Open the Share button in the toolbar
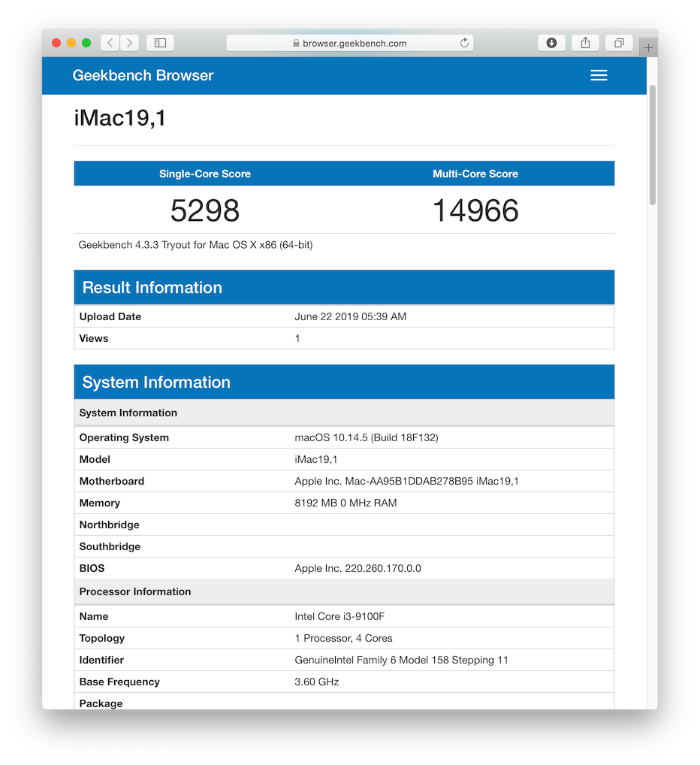700x765 pixels. tap(585, 43)
